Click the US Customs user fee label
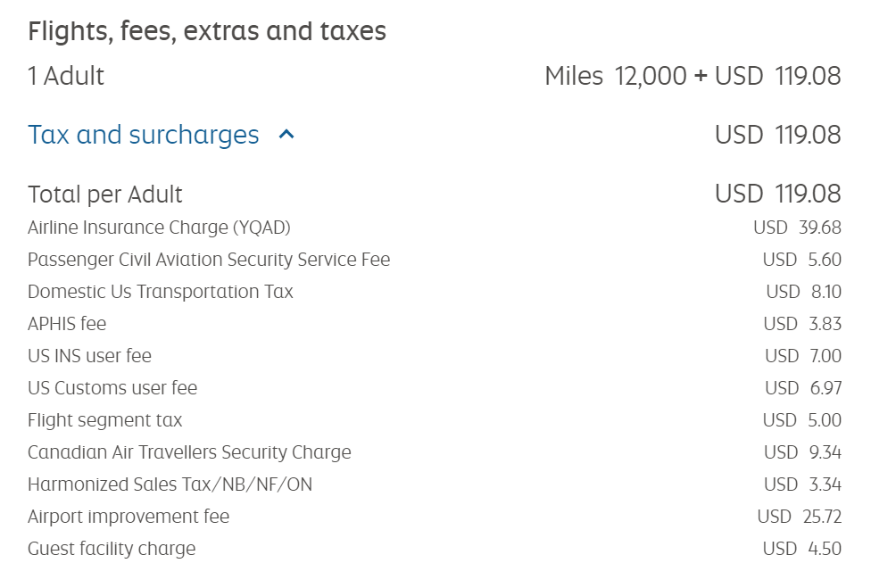 112,388
